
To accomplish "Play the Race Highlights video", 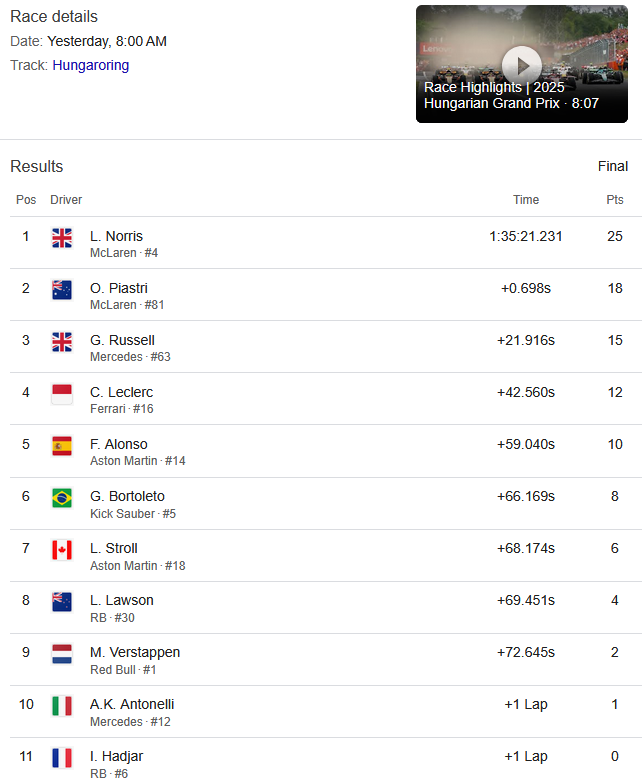I will pyautogui.click(x=521, y=65).
